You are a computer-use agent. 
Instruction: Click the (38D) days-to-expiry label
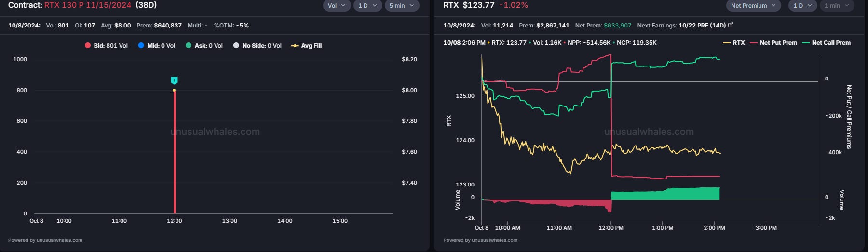click(146, 5)
